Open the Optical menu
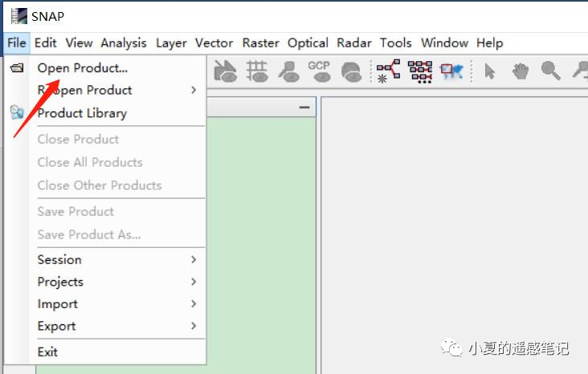Image resolution: width=588 pixels, height=374 pixels. click(x=308, y=43)
